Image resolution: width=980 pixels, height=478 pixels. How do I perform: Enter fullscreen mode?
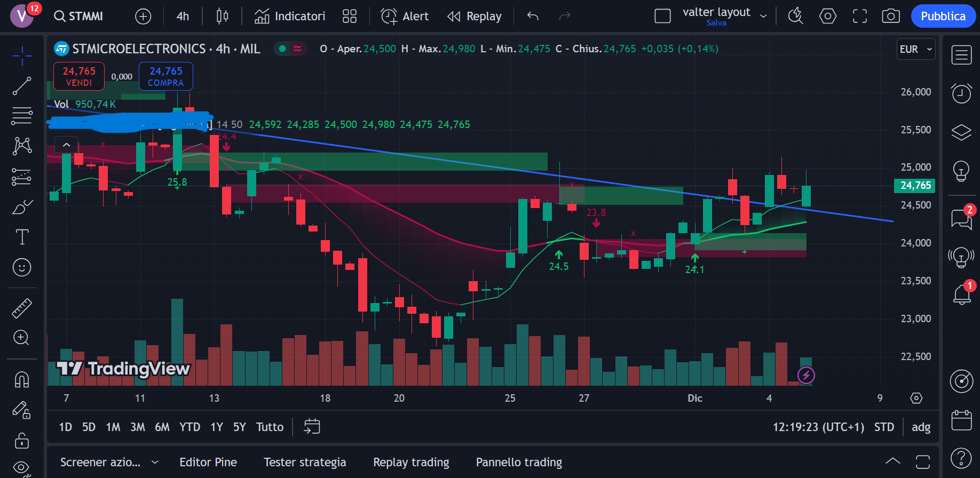pos(860,16)
